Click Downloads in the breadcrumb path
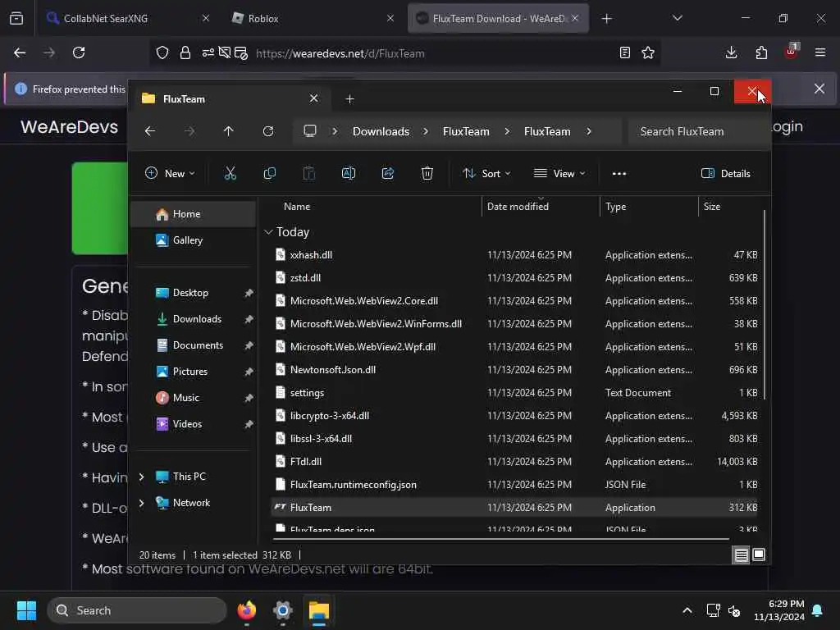 [x=381, y=131]
